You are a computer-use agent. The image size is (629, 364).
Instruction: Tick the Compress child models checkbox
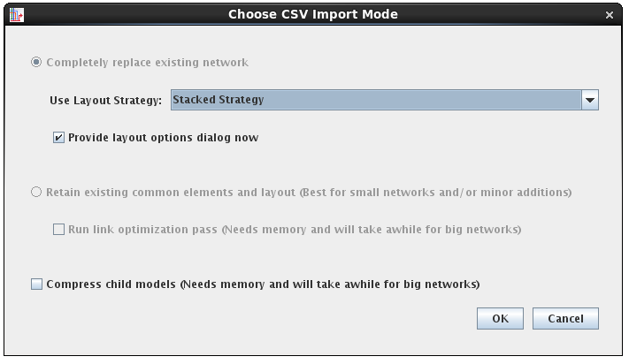coord(36,284)
